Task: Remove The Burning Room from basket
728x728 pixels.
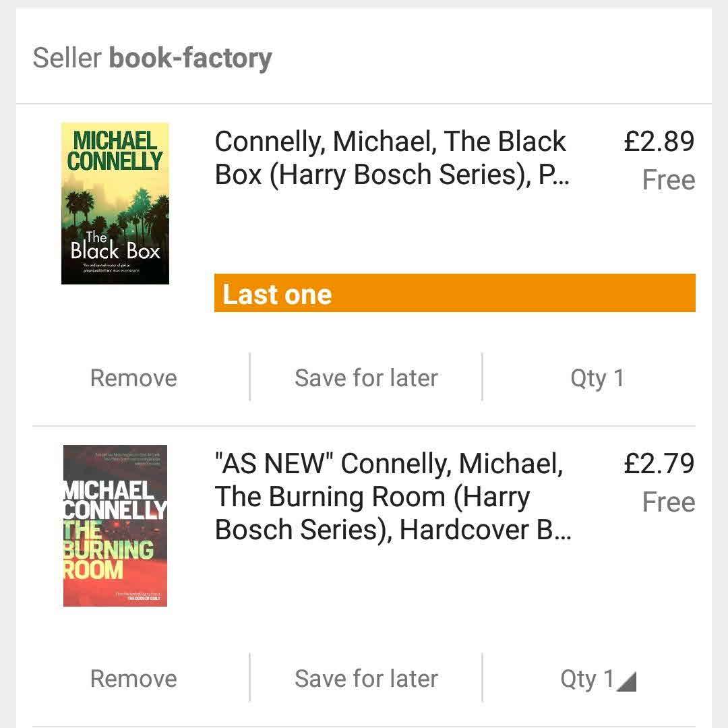Action: coord(133,679)
